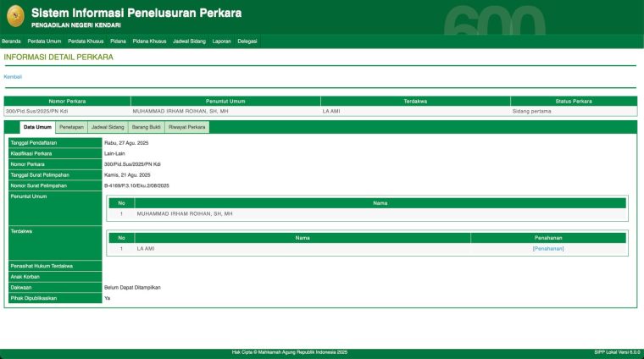Open the Pidana Khusus menu
The width and height of the screenshot is (644, 359).
(x=149, y=41)
